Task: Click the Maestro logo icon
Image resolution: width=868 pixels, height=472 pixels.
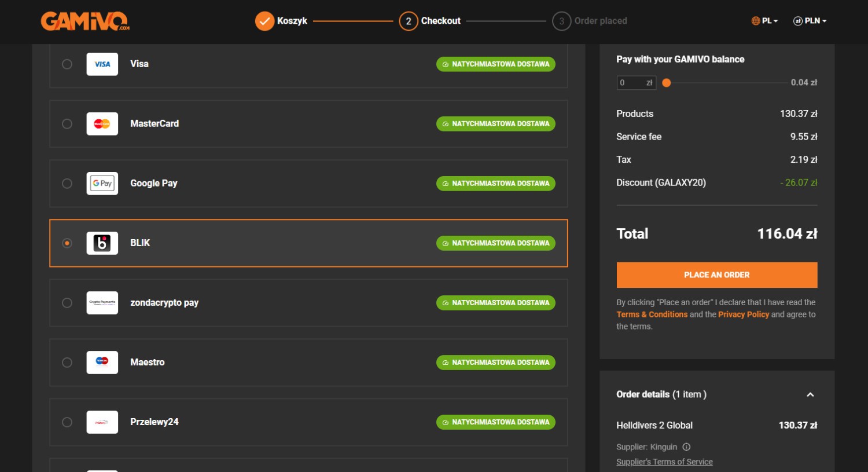Action: coord(102,363)
